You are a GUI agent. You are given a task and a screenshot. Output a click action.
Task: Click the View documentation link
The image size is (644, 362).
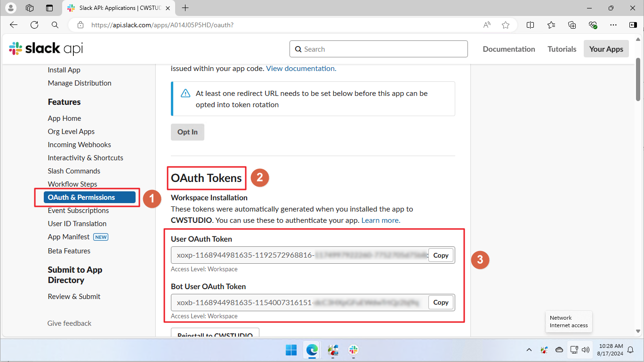pyautogui.click(x=300, y=69)
